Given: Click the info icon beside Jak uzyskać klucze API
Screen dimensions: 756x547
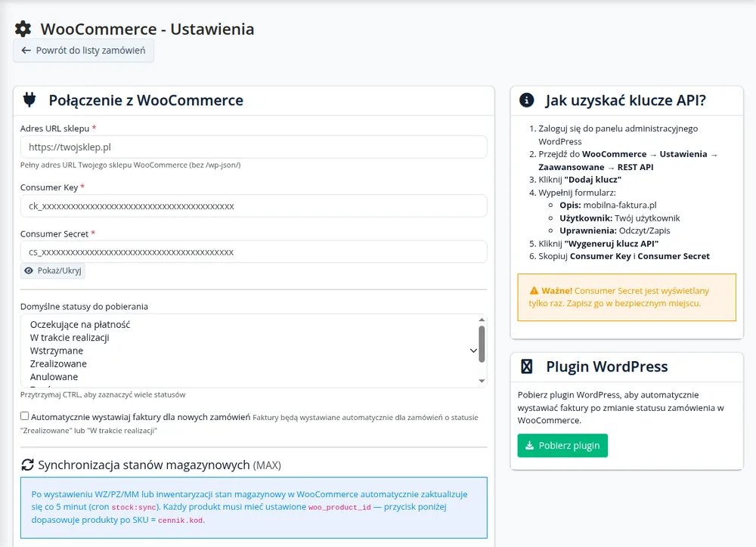Looking at the screenshot, I should [x=526, y=100].
